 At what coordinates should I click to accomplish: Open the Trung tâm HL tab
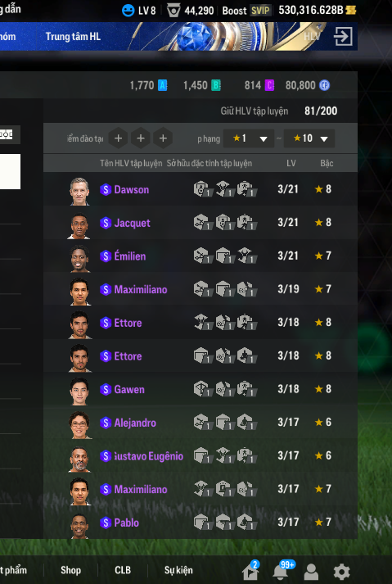click(73, 37)
